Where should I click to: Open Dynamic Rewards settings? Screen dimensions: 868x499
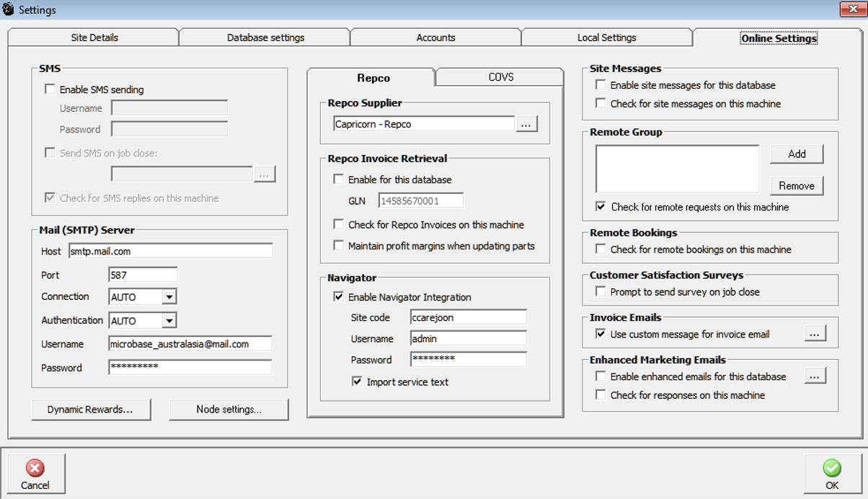(91, 409)
